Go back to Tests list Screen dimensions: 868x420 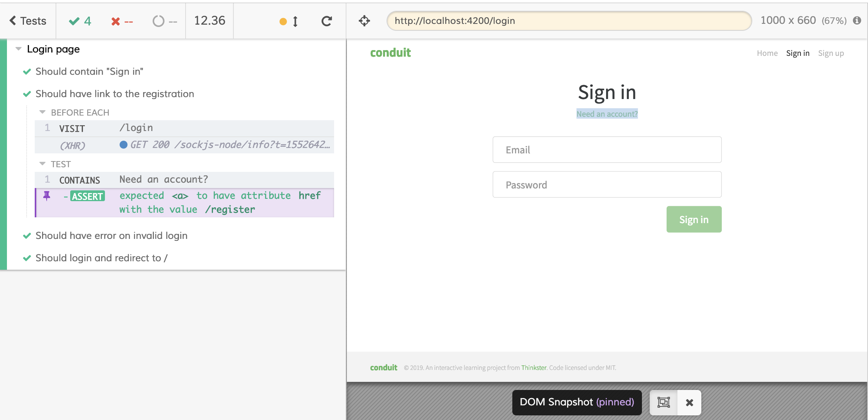pos(28,21)
